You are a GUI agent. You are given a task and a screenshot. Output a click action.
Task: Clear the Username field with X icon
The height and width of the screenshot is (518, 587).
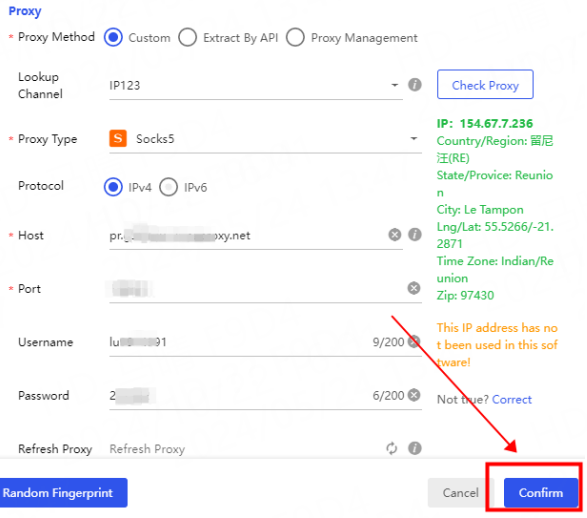pos(414,341)
